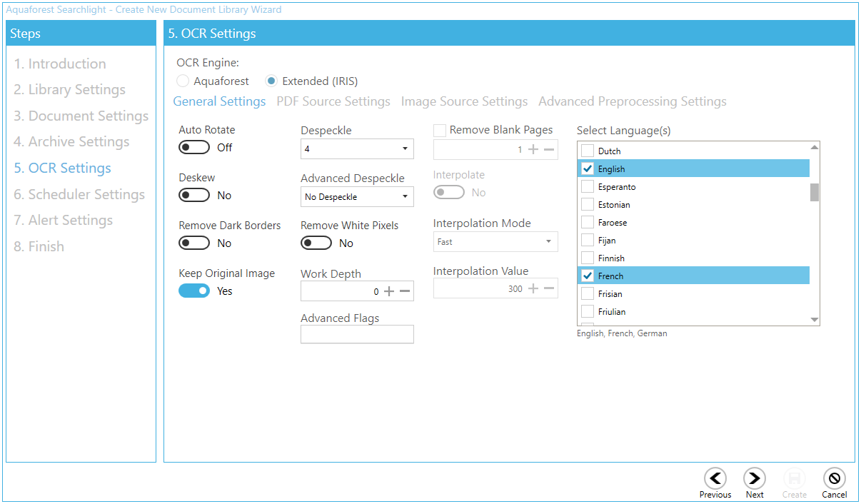The height and width of the screenshot is (504, 861).
Task: Enable the Deskew toggle
Action: point(193,196)
